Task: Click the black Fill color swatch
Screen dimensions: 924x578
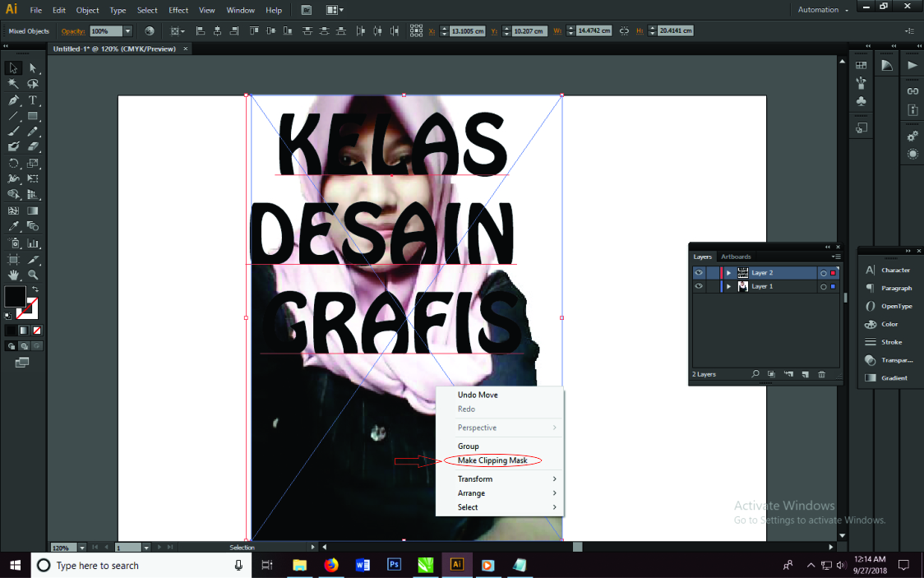Action: [x=15, y=296]
